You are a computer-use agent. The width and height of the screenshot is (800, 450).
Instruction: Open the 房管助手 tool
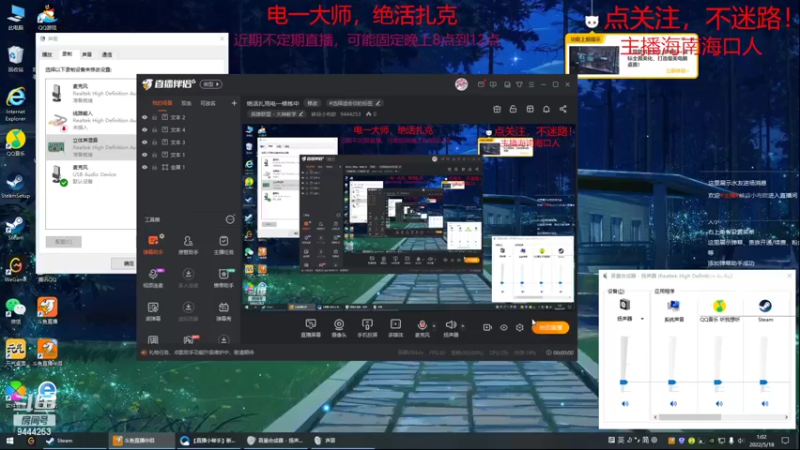[x=188, y=244]
